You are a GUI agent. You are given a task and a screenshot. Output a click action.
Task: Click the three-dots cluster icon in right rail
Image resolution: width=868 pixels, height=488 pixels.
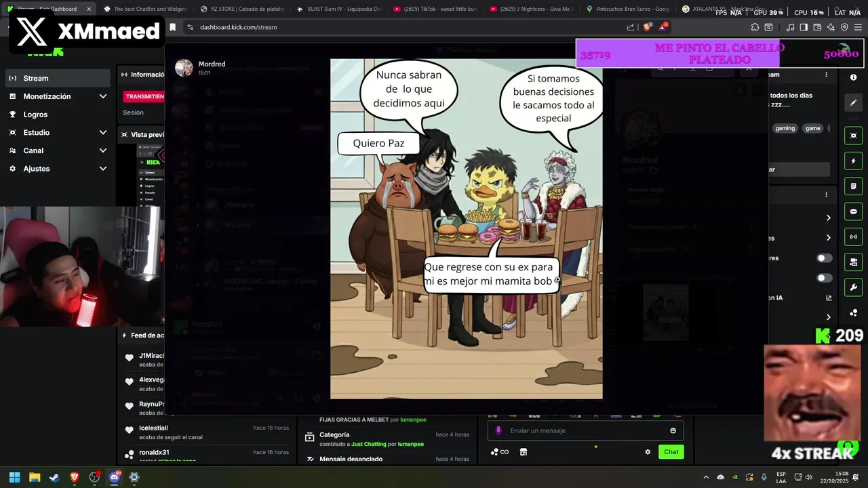point(853,312)
